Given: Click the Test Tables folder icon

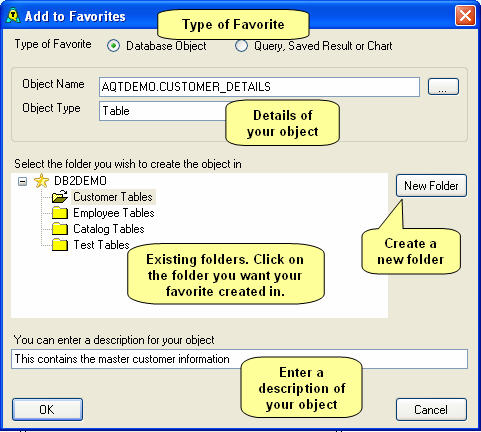Looking at the screenshot, I should (x=60, y=245).
